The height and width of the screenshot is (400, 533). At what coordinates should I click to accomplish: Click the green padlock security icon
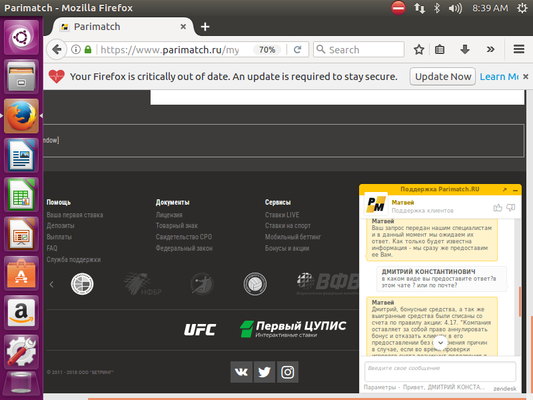(x=88, y=50)
